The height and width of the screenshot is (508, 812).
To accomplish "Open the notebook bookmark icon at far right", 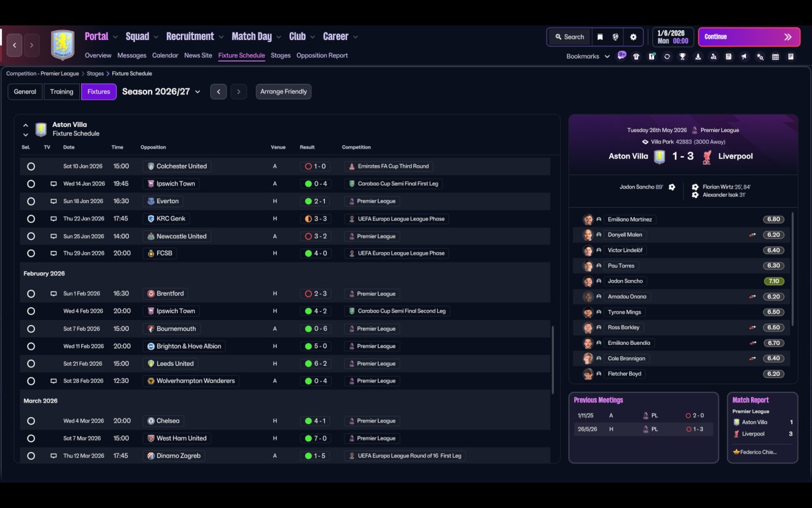I will click(x=790, y=57).
